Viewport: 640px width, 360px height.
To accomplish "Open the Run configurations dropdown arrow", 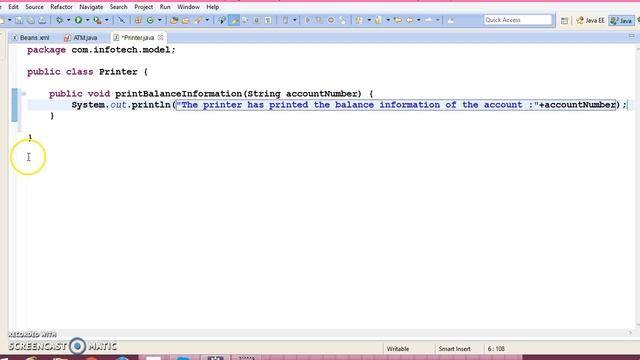I will click(x=87, y=20).
